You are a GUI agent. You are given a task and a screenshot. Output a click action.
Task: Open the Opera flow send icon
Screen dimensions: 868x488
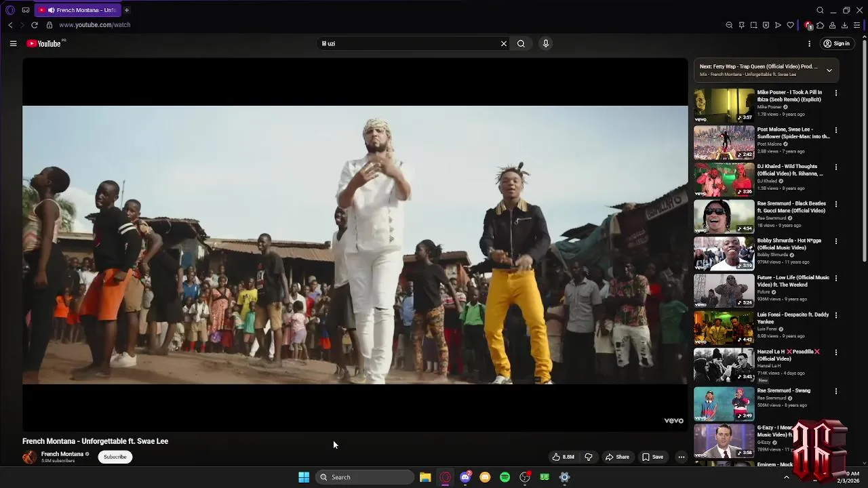(778, 25)
